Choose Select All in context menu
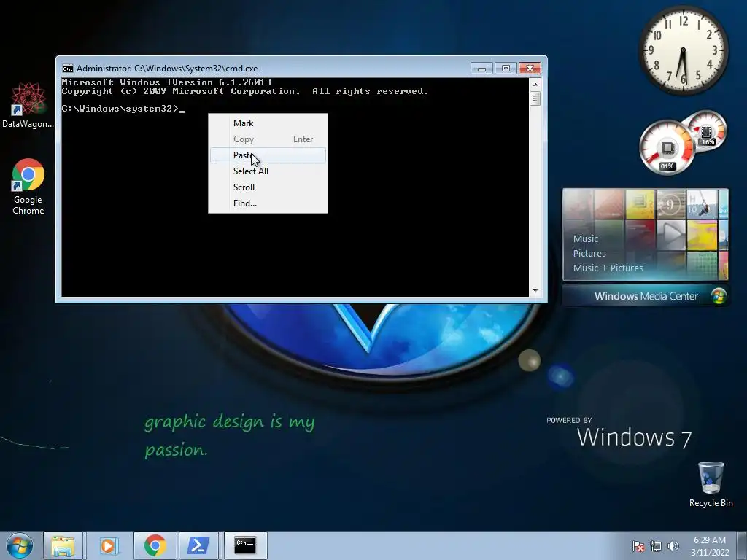Viewport: 747px width, 560px height. pos(268,171)
